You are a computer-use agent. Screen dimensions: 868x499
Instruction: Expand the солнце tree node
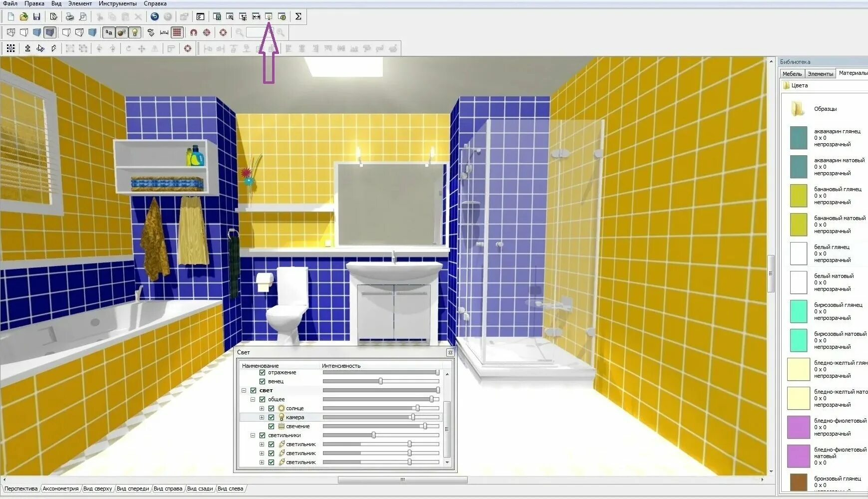tap(262, 408)
